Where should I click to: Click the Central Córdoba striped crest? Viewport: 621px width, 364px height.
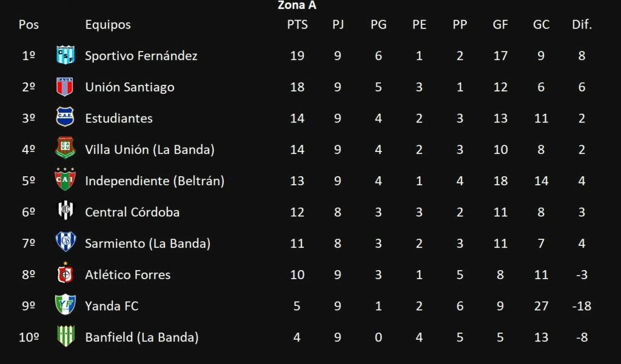coord(65,210)
